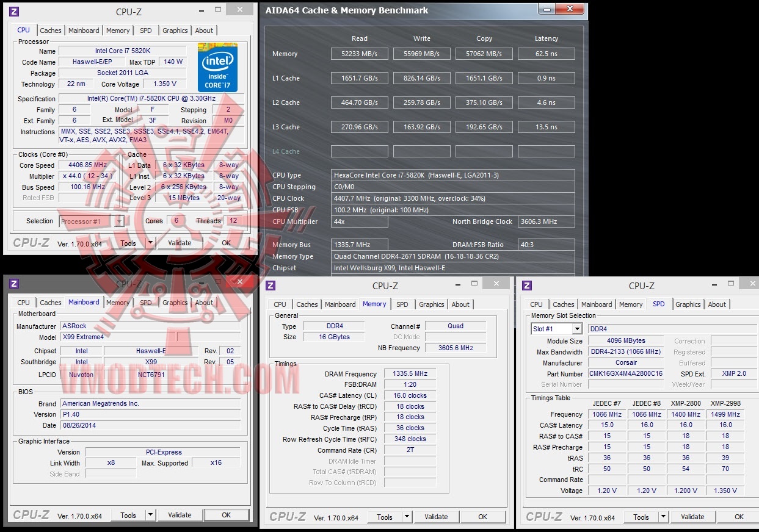759x532 pixels.
Task: Click the NB Frequency value 3605.6 MHz
Action: coord(456,348)
